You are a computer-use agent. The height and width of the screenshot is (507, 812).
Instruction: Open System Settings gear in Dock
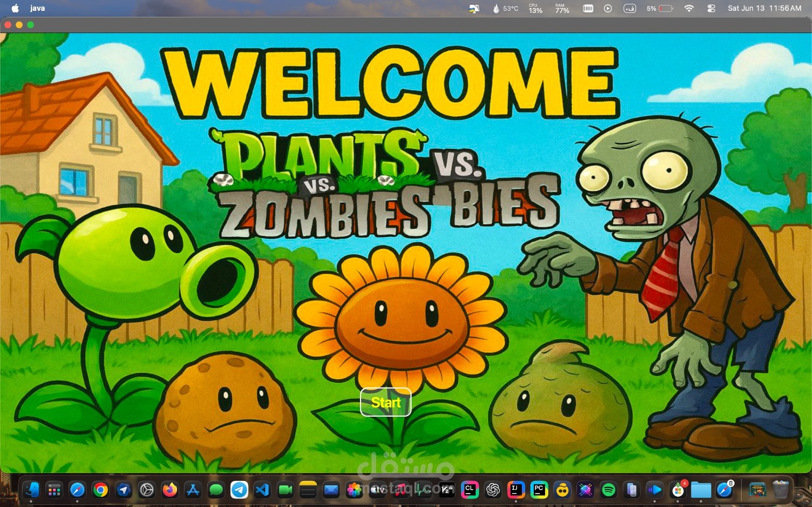pyautogui.click(x=147, y=490)
